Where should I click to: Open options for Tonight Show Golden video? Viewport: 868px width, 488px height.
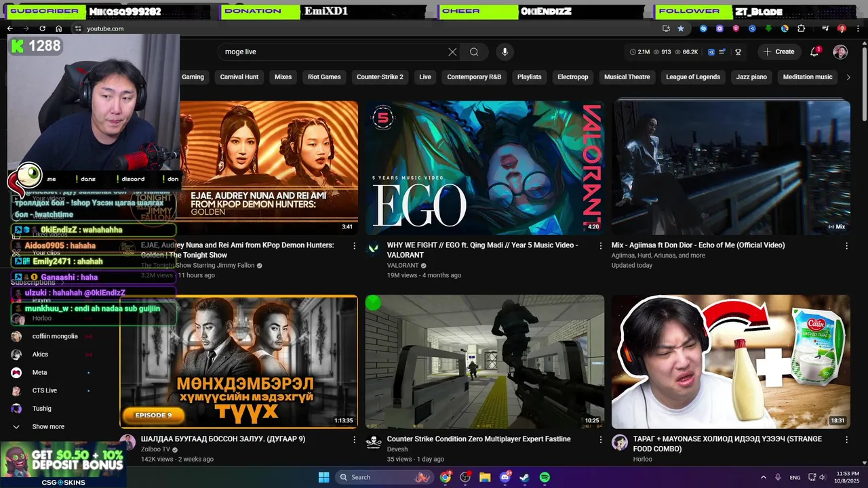(354, 246)
